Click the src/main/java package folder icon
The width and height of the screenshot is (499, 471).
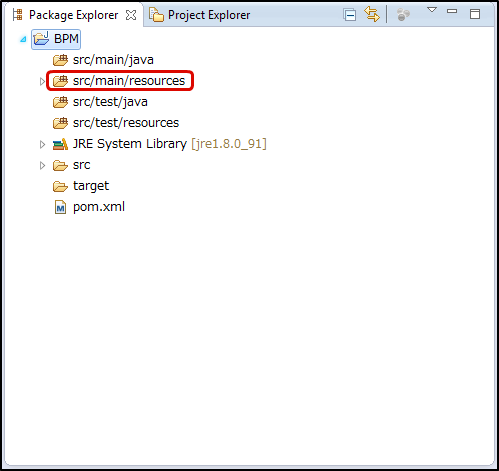tap(60, 60)
